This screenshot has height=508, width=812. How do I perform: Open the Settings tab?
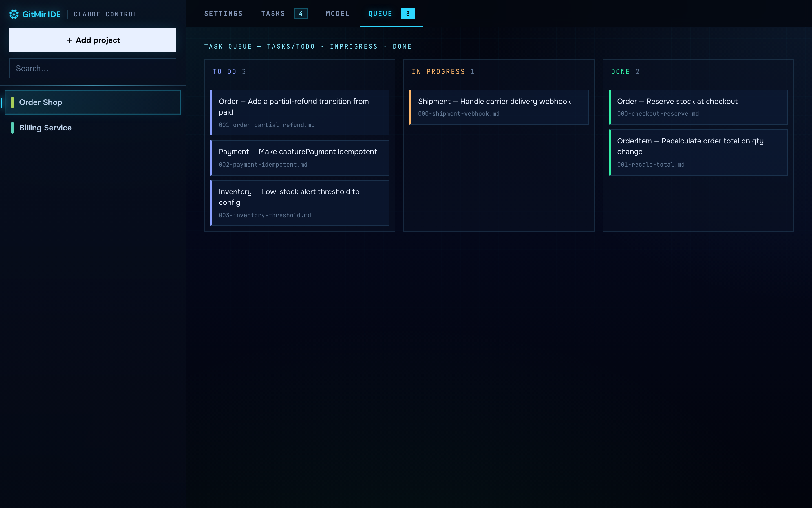coord(224,14)
